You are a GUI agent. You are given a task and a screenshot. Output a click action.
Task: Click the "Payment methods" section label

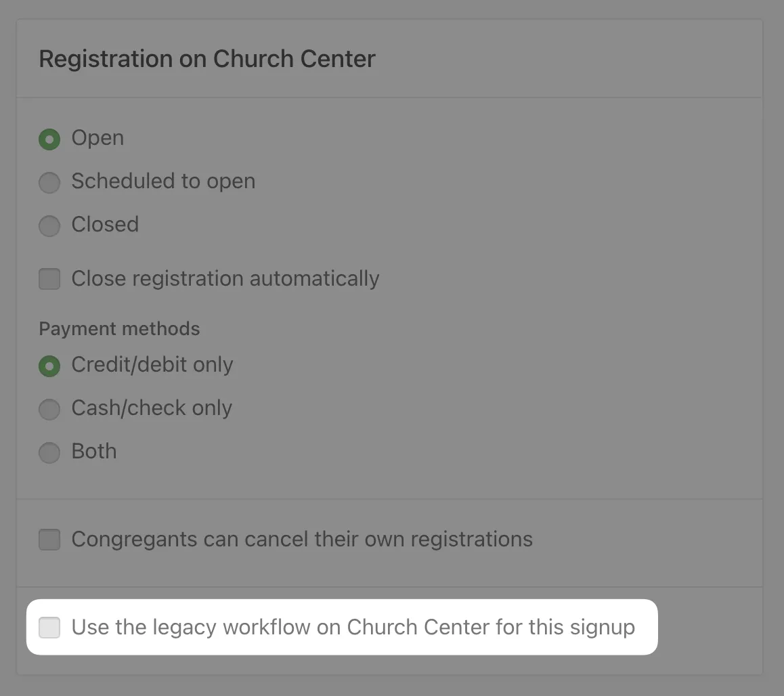pos(119,329)
